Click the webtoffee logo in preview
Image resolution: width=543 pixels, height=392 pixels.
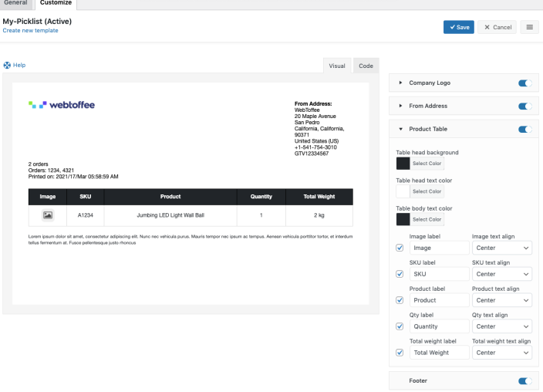(x=62, y=105)
